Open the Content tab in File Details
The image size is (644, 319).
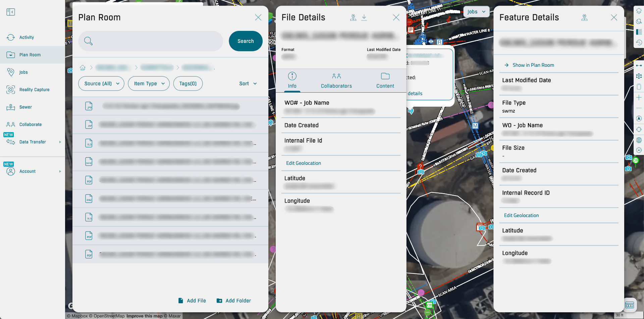click(x=385, y=81)
